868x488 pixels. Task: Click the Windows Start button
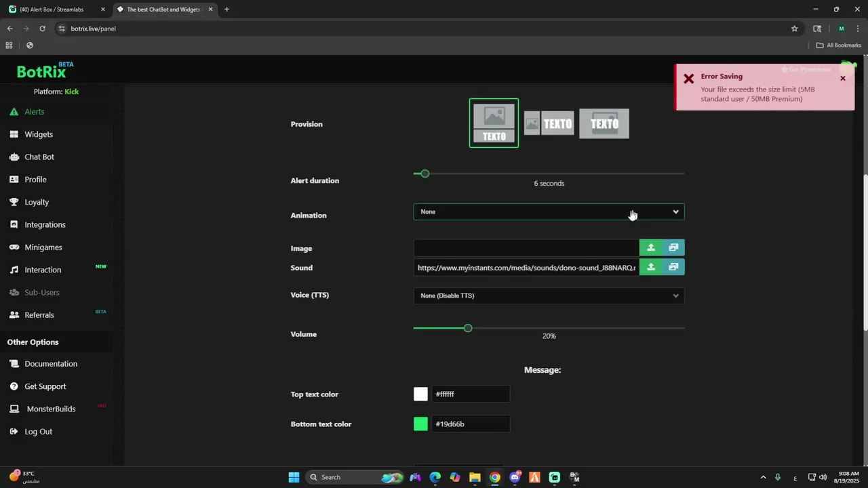coord(294,477)
